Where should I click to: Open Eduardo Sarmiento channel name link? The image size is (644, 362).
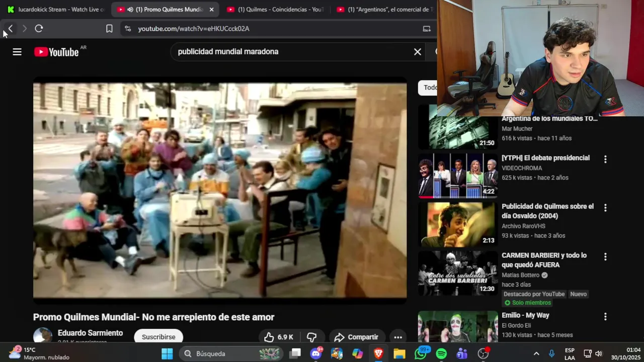(90, 333)
